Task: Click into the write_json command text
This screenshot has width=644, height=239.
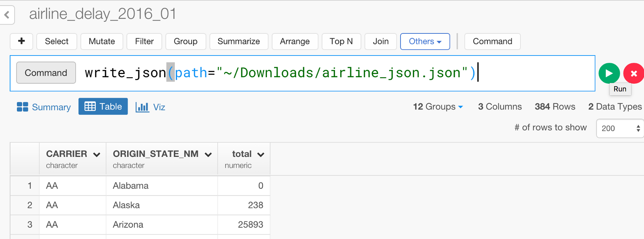Action: (280, 73)
